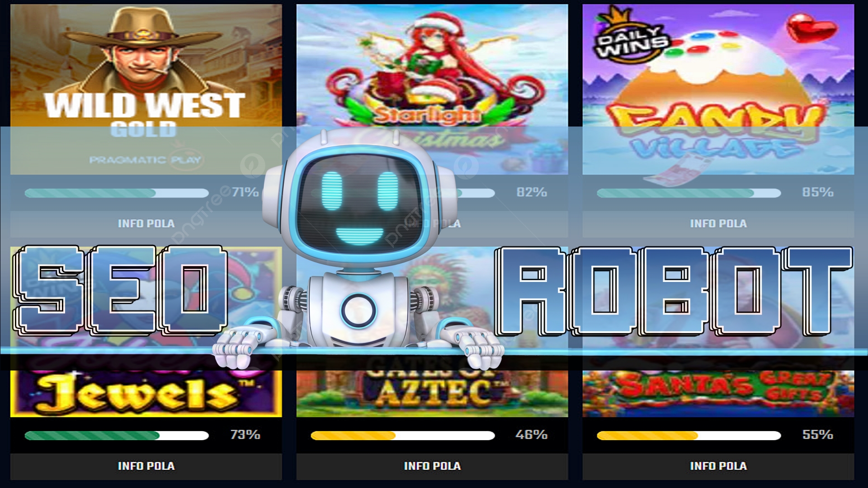The image size is (868, 488).
Task: Click the large SEO pixel text
Action: 120,291
